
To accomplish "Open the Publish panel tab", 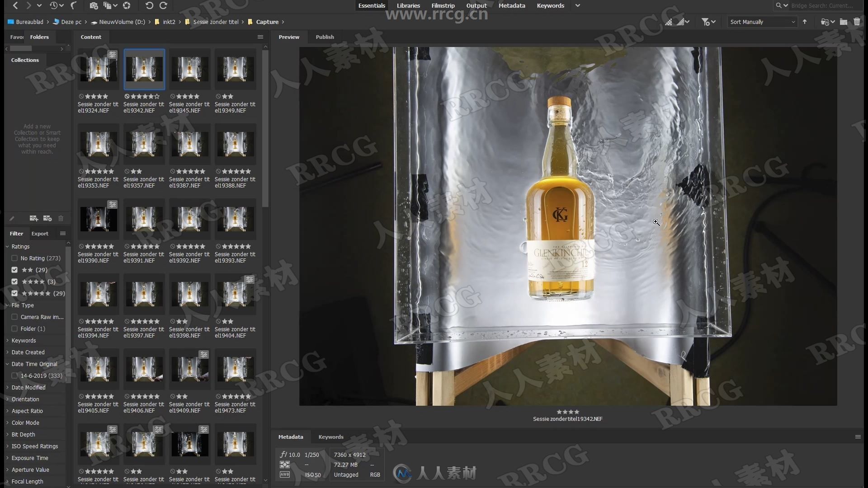I will tap(325, 37).
